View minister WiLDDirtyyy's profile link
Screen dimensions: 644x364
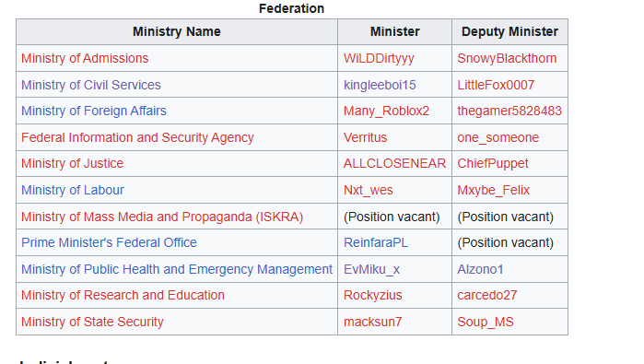click(379, 58)
